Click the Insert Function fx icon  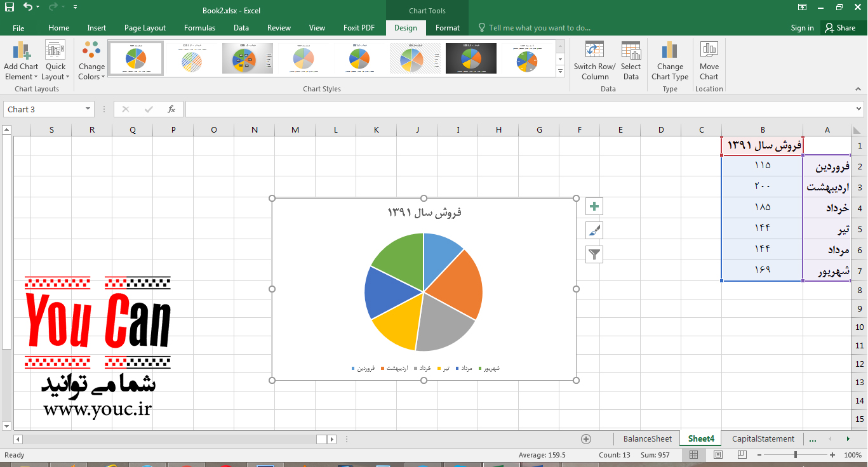pos(171,109)
